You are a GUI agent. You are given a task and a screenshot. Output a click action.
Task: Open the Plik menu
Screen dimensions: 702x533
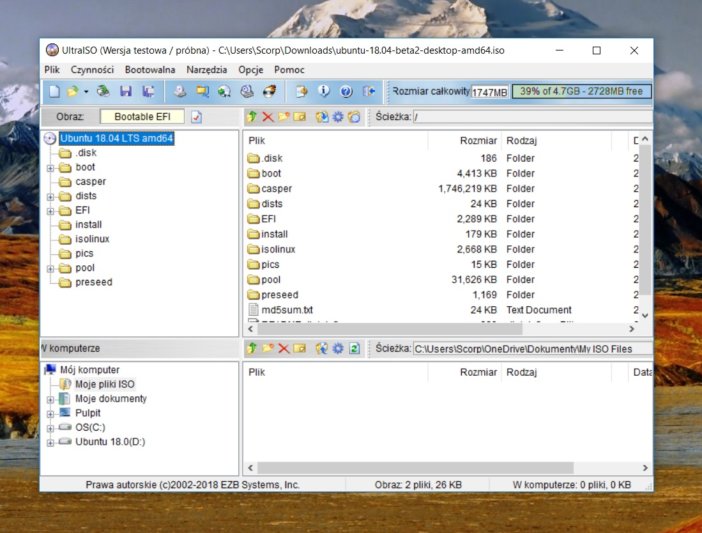pyautogui.click(x=52, y=70)
